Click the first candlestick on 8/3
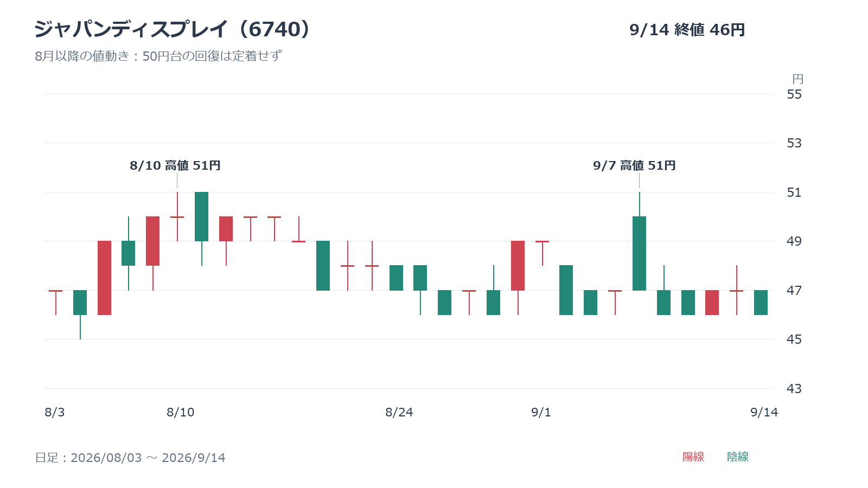This screenshot has width=868, height=488. coord(56,303)
